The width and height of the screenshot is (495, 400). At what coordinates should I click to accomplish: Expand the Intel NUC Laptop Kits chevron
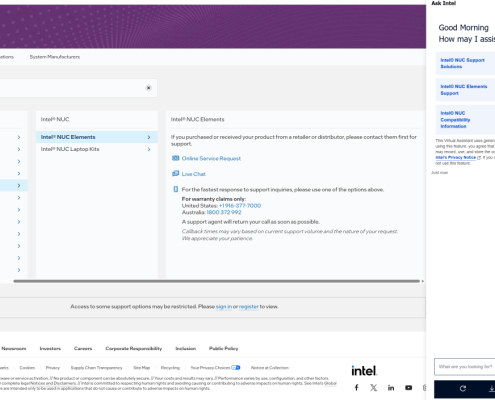click(149, 149)
